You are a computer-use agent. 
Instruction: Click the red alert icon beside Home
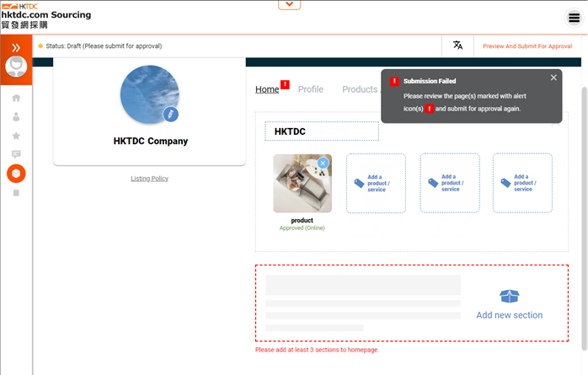coord(285,85)
